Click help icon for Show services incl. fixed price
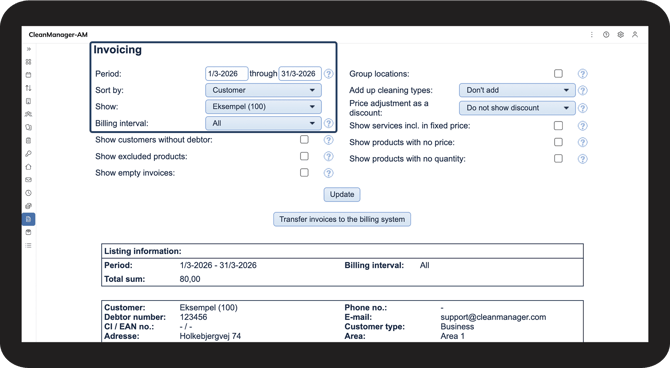 point(582,126)
